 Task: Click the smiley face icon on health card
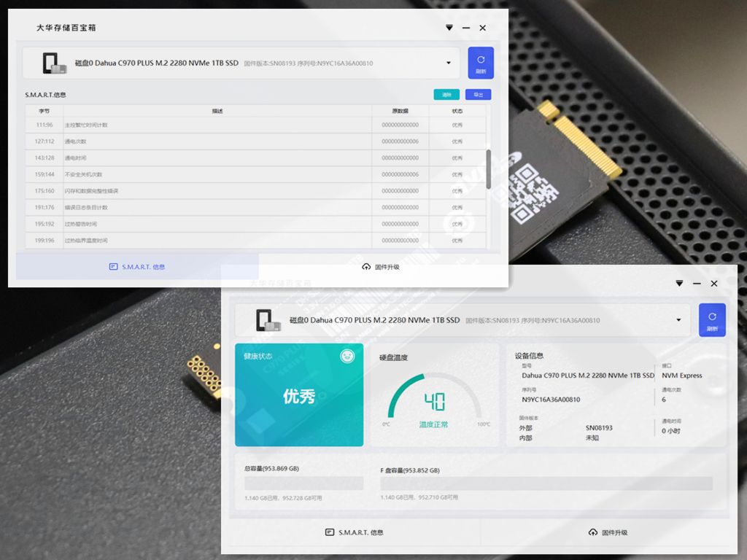pos(347,356)
